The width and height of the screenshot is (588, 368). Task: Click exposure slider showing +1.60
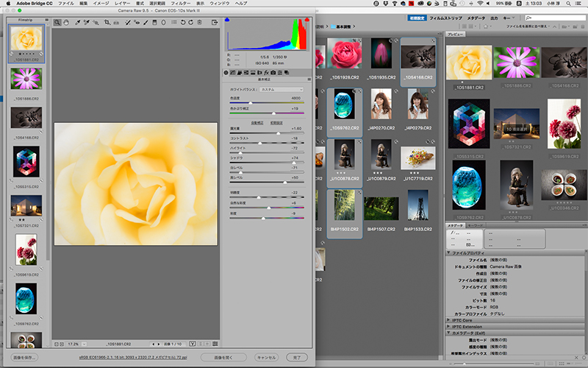pyautogui.click(x=267, y=133)
